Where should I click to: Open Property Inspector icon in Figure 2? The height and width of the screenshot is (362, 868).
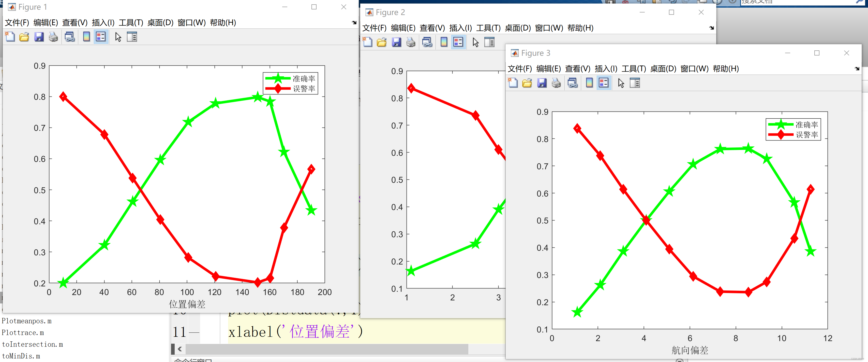[489, 42]
